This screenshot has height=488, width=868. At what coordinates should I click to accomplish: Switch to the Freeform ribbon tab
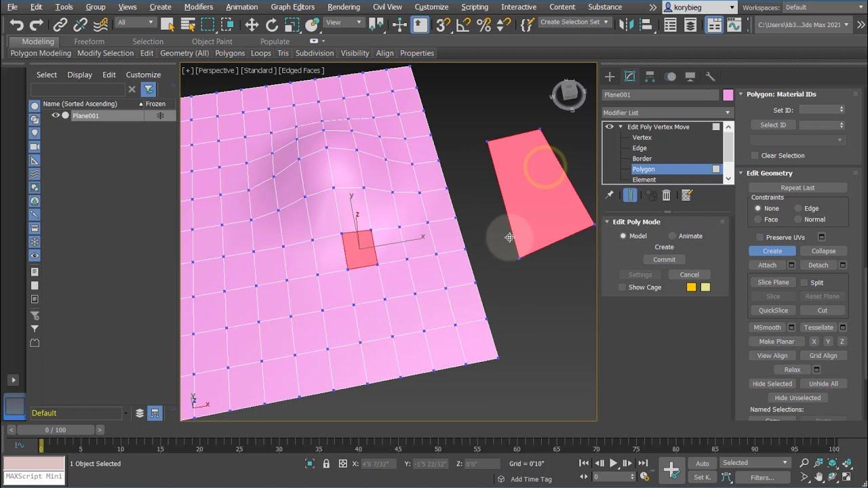coord(90,41)
